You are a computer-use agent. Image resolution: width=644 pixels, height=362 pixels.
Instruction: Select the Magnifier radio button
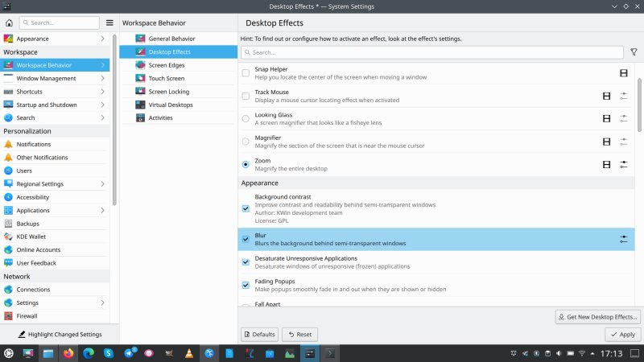point(246,142)
